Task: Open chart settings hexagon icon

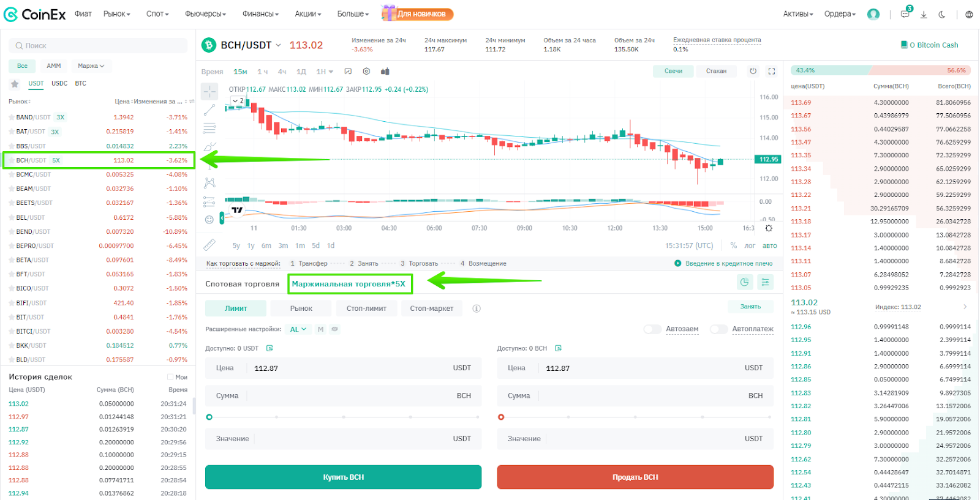Action: coord(366,72)
